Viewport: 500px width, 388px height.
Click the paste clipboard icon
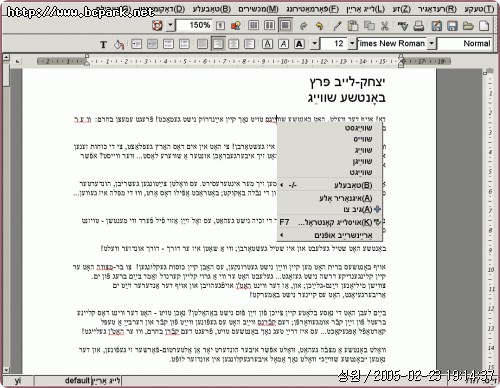point(353,26)
